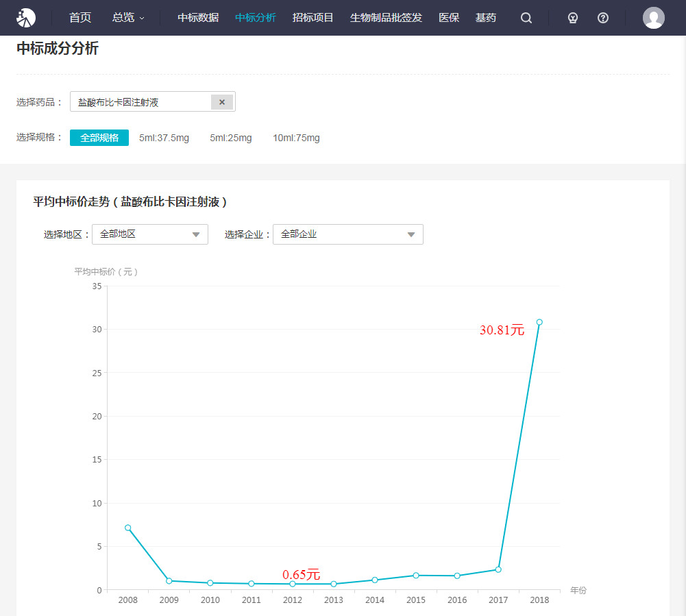686x616 pixels.
Task: Click the drug name input field
Action: 140,102
